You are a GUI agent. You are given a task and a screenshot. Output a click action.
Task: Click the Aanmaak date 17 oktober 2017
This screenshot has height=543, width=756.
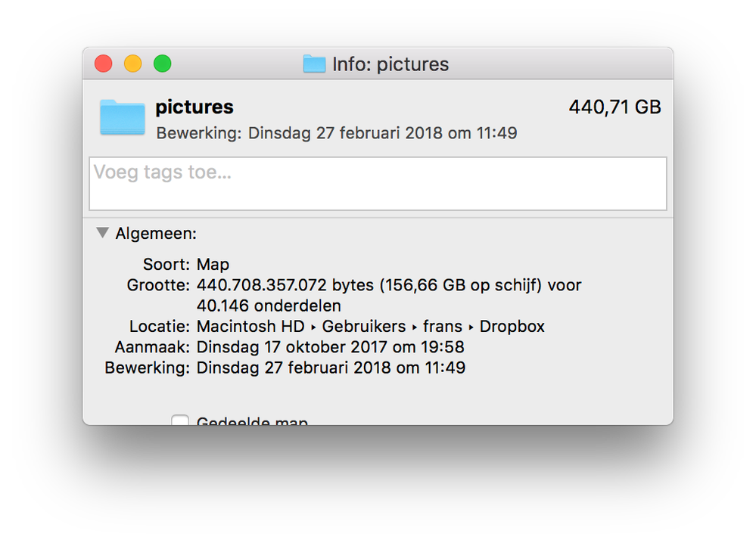(330, 347)
